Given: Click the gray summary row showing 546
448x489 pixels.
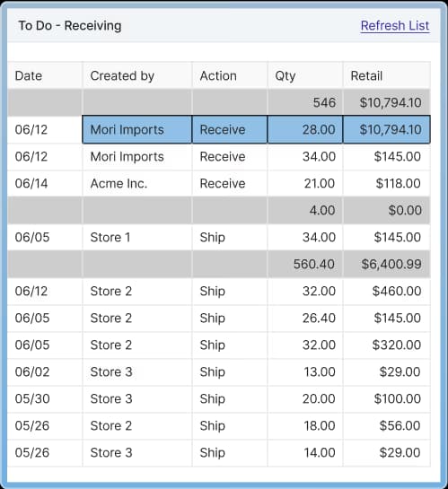Looking at the screenshot, I should click(219, 102).
